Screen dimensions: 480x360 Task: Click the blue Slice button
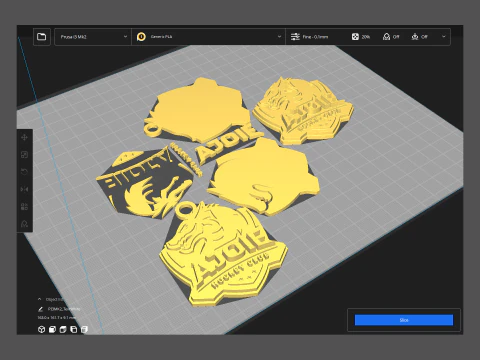[x=404, y=320]
